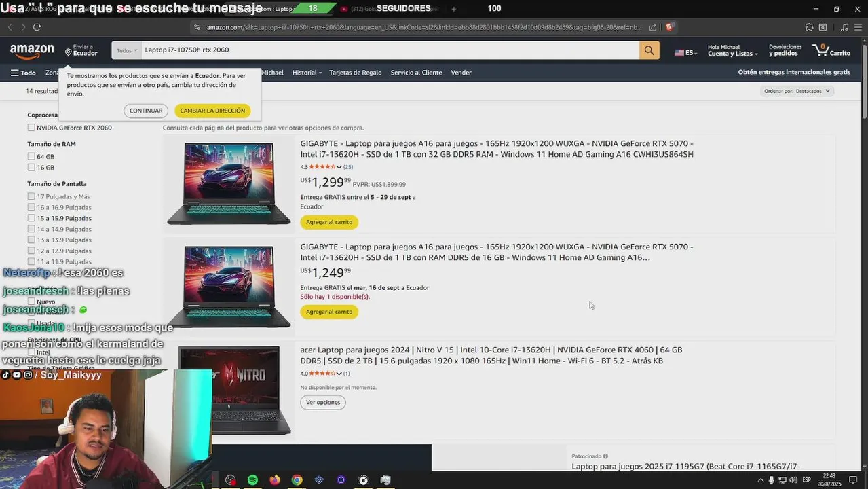Open Google Chrome from the taskbar
Image resolution: width=868 pixels, height=489 pixels.
click(297, 480)
